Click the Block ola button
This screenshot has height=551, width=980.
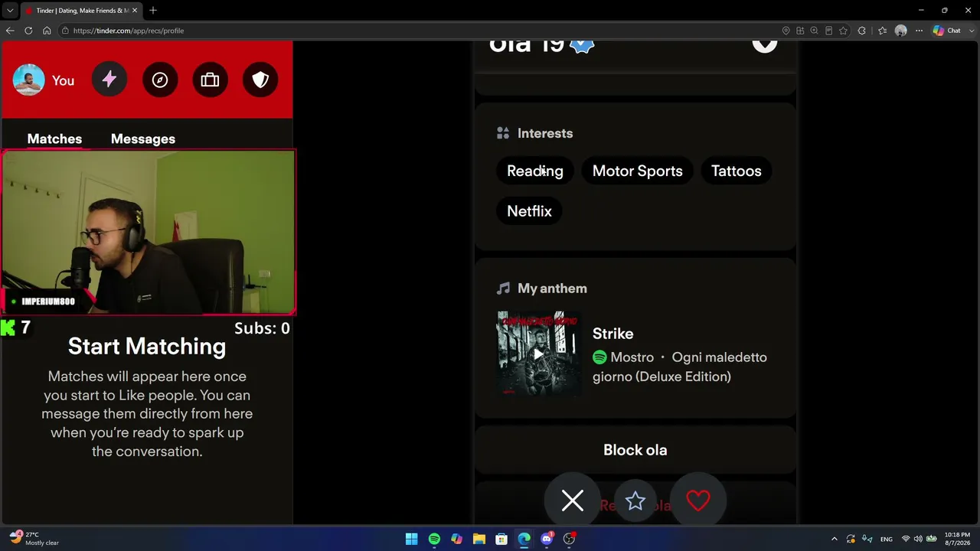click(x=635, y=450)
